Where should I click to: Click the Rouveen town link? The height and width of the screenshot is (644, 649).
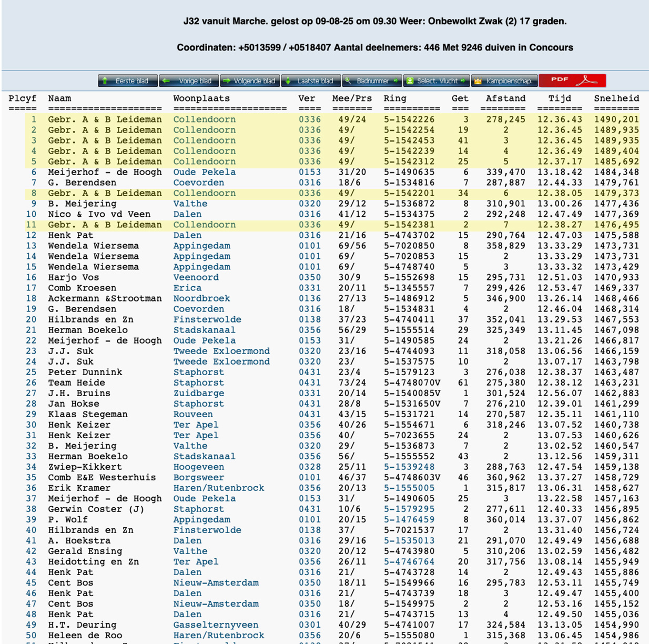(x=194, y=414)
